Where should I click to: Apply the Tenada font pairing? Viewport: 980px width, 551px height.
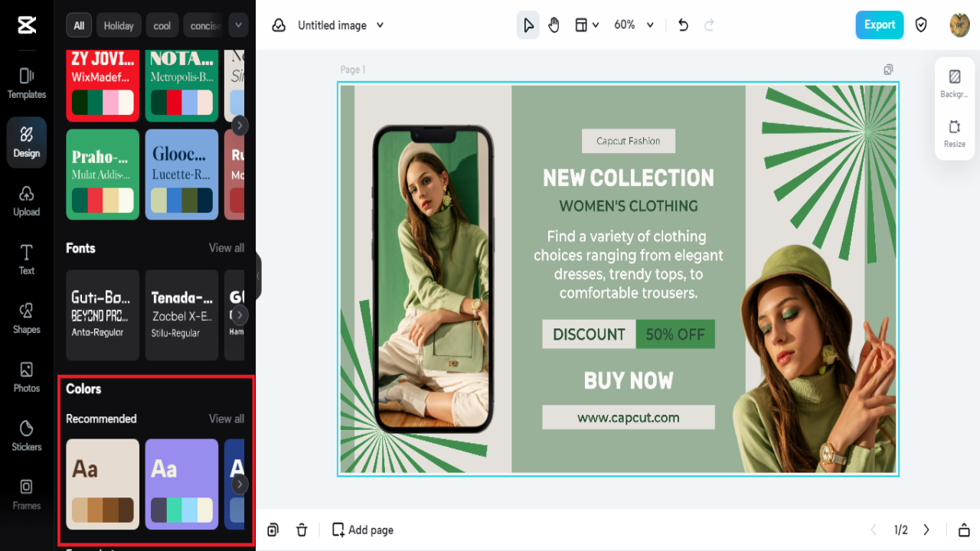pos(181,315)
